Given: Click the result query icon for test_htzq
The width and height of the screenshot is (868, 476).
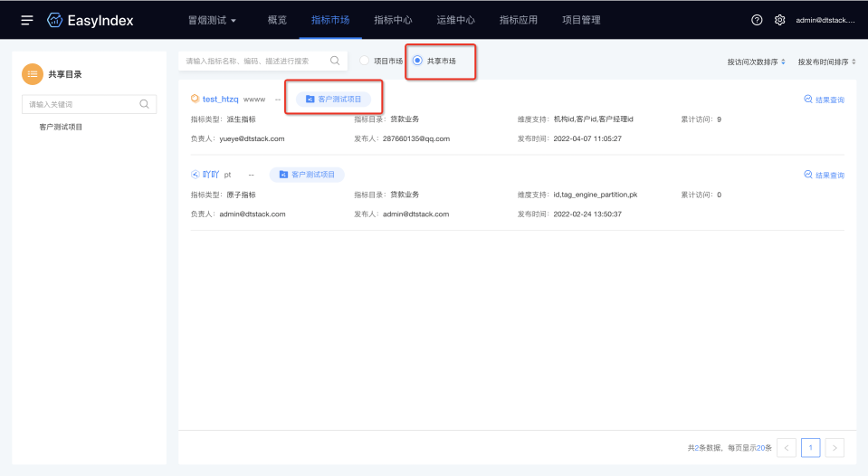Looking at the screenshot, I should (x=808, y=100).
